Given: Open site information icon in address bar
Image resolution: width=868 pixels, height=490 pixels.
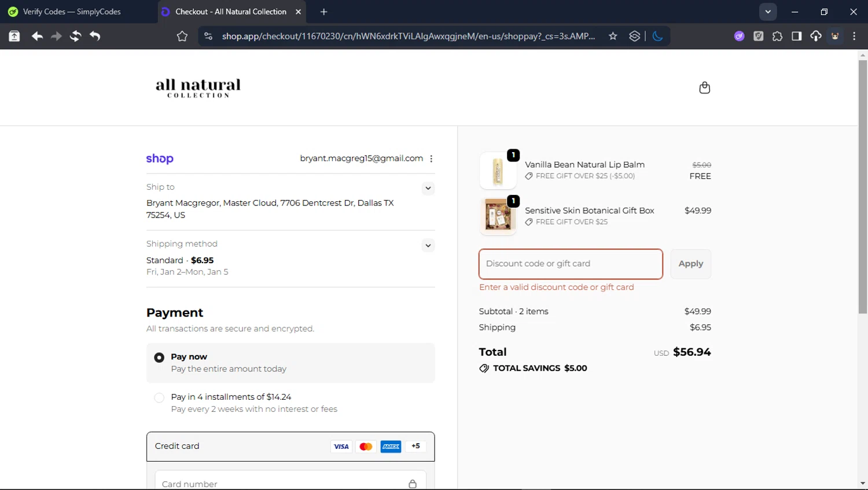Looking at the screenshot, I should coord(208,36).
